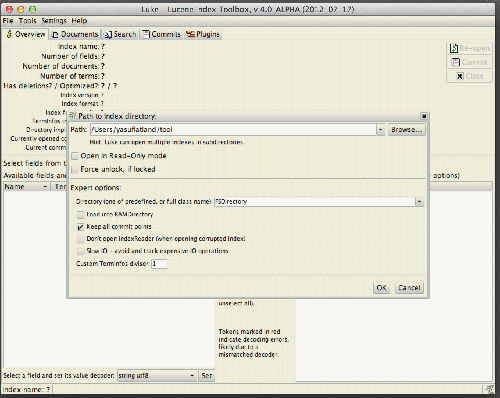
Task: Click the Close index button
Action: (x=469, y=76)
